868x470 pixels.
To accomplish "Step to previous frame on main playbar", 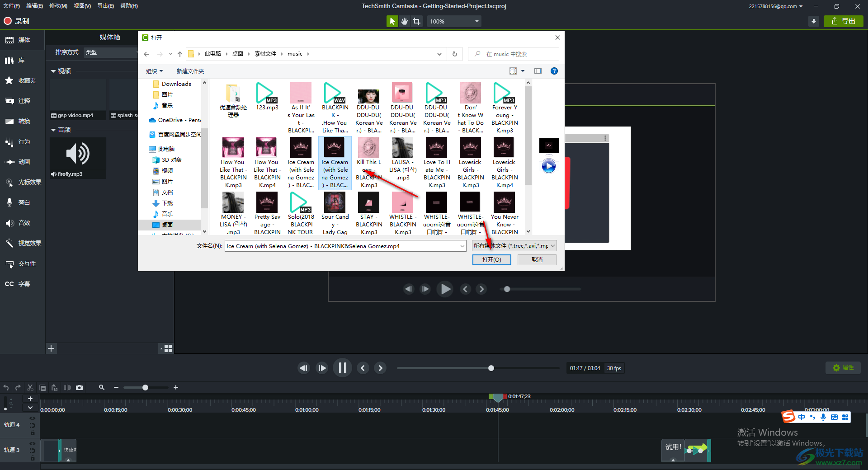I will (304, 368).
